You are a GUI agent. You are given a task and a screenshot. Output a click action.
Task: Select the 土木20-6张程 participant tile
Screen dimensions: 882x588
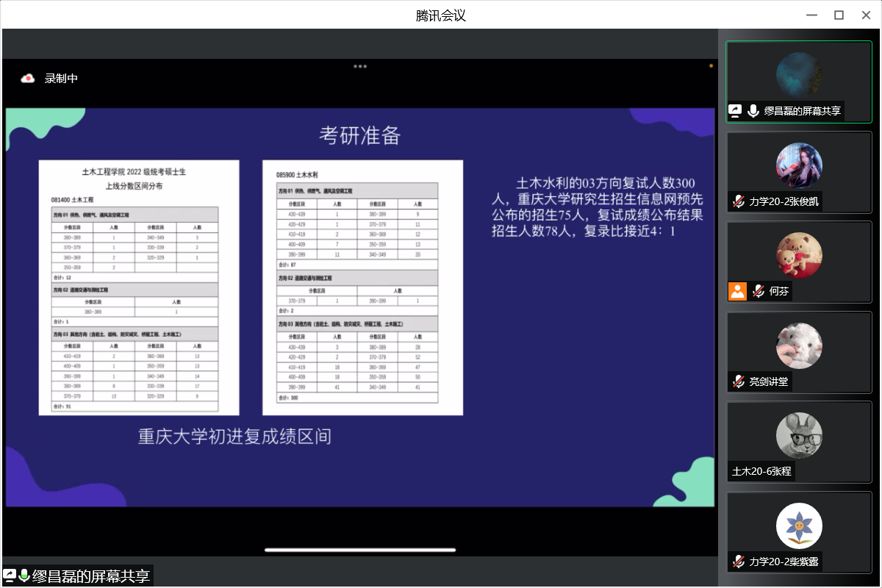[x=799, y=441]
